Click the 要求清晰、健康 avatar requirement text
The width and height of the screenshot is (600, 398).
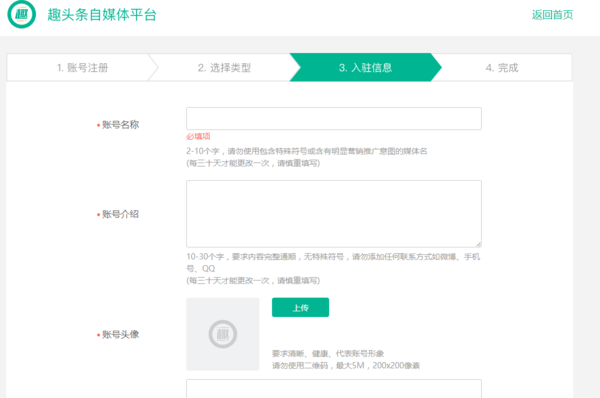click(x=328, y=354)
